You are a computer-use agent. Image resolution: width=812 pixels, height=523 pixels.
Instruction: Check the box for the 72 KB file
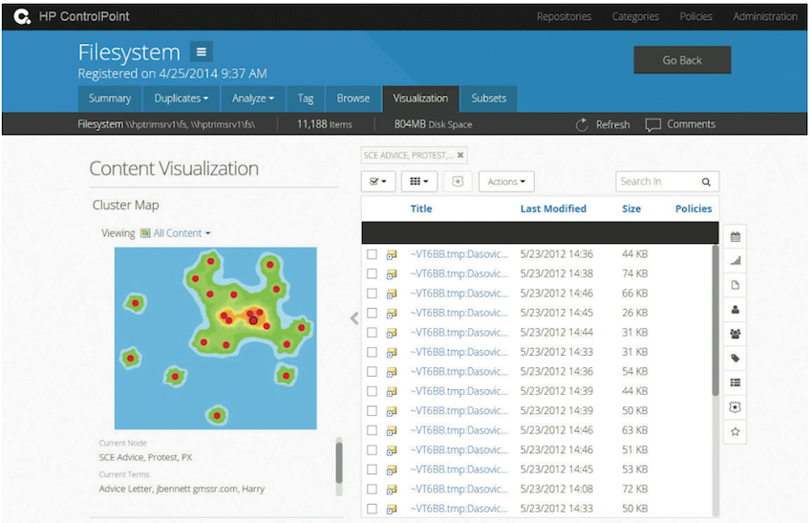tap(372, 489)
